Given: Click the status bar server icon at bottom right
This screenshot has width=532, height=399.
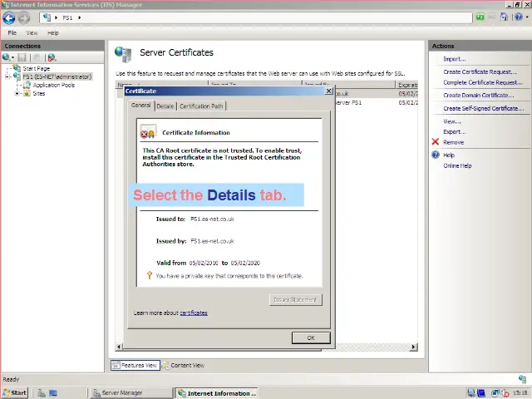Looking at the screenshot, I should [522, 379].
